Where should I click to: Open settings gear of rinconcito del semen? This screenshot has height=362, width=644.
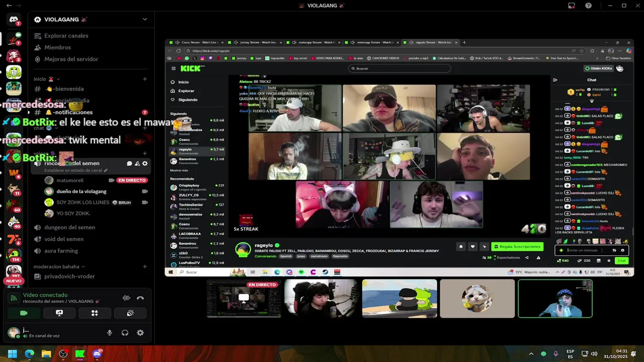[x=145, y=163]
